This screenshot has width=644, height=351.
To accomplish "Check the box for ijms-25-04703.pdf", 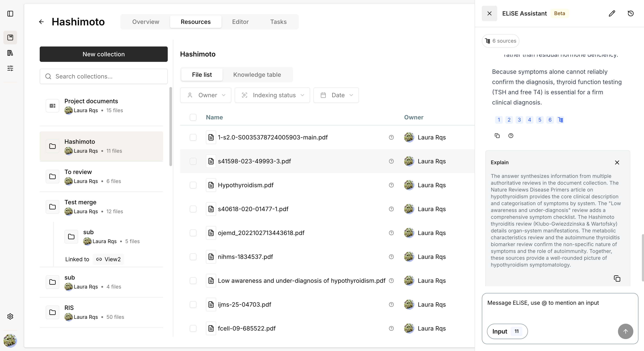I will [193, 304].
